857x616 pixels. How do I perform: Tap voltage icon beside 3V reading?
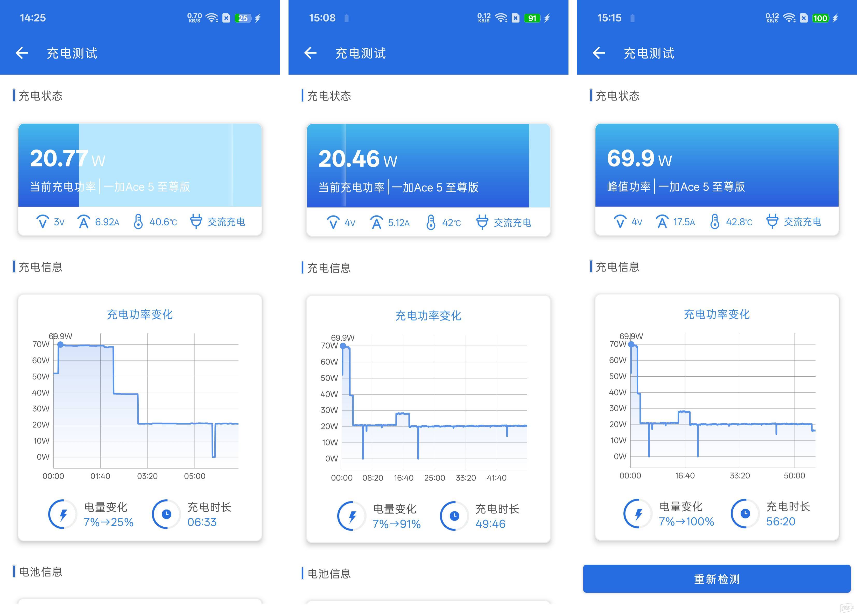(43, 222)
